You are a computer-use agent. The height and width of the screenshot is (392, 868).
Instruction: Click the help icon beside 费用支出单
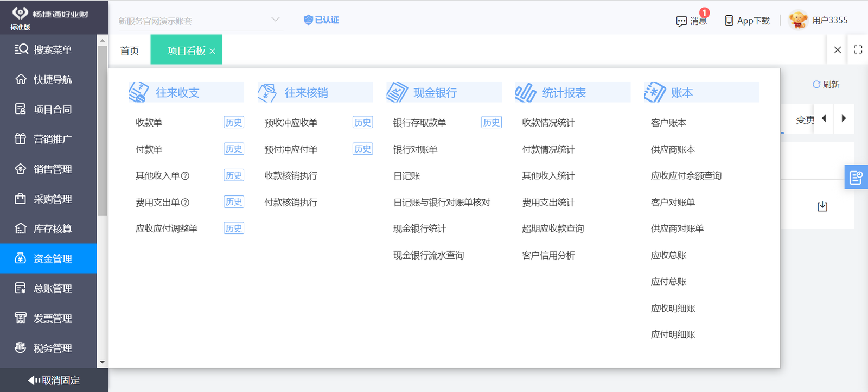pos(185,203)
